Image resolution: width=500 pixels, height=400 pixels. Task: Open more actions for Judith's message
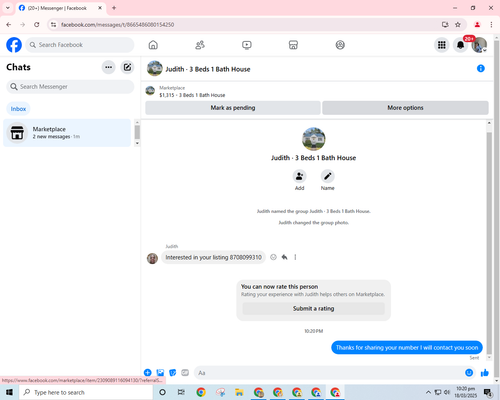[x=295, y=257]
